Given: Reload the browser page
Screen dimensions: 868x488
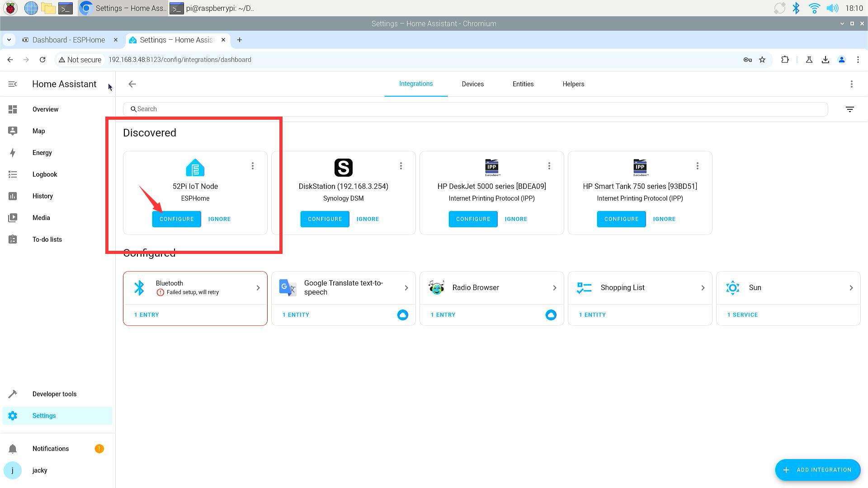Looking at the screenshot, I should pyautogui.click(x=42, y=60).
